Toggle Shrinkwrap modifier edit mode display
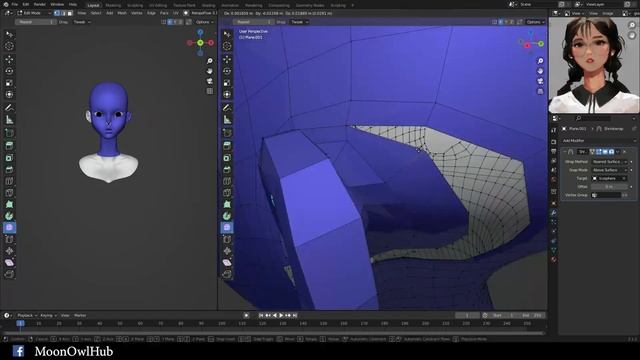Image resolution: width=640 pixels, height=360 pixels. [x=599, y=152]
